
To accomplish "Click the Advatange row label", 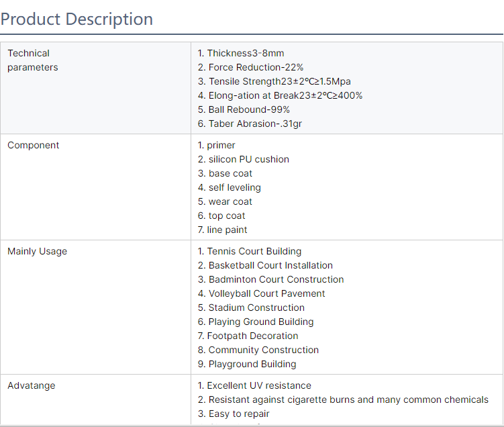I will 32,385.
